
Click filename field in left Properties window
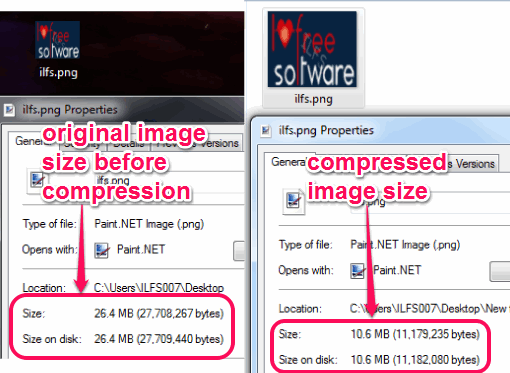[168, 182]
